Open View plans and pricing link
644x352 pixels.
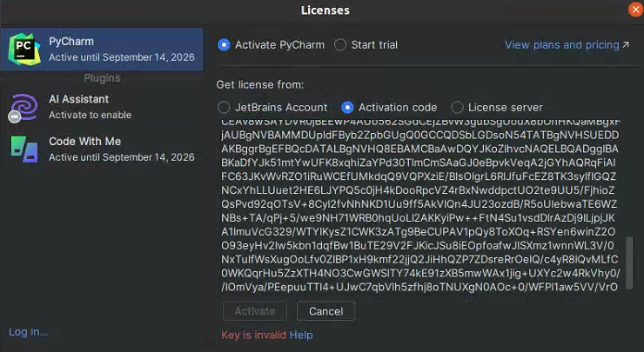(567, 45)
